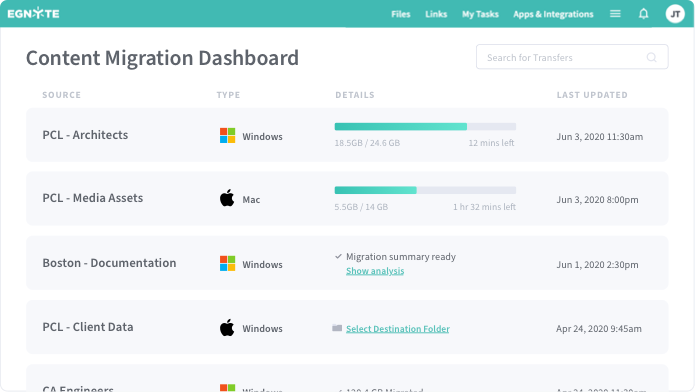Viewport: 695px width, 392px height.
Task: Click Apple logo in PCL - Media Assets row
Action: point(227,198)
